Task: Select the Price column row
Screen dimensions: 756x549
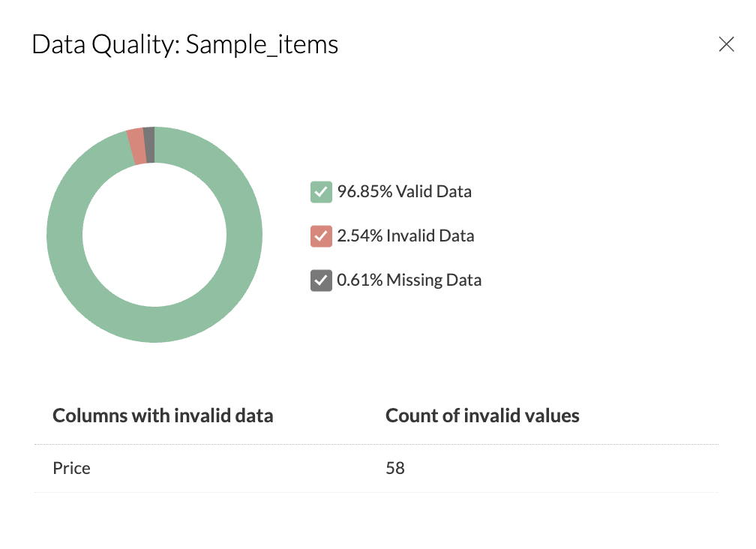Action: click(72, 468)
